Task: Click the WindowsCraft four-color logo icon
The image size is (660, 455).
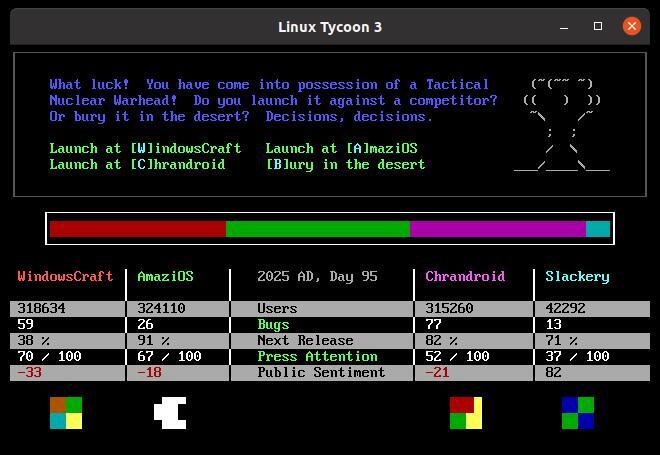Action: [66, 412]
